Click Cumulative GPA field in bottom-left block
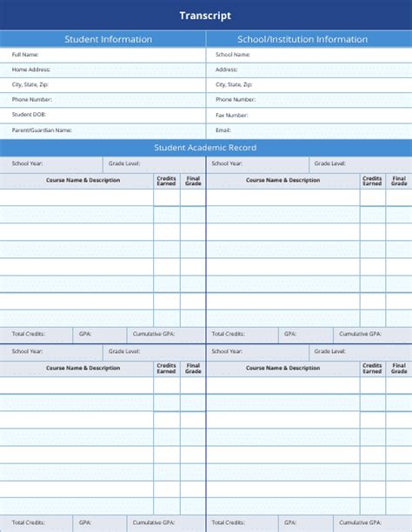Viewport: 412px width, 532px height. coord(166,523)
